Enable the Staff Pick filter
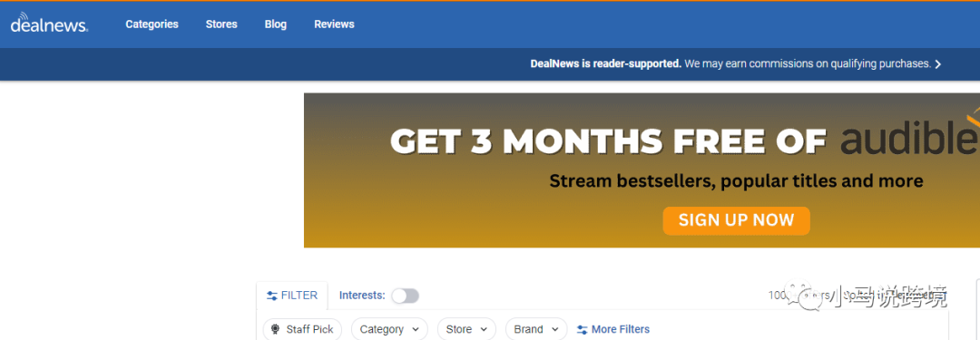 coord(302,329)
